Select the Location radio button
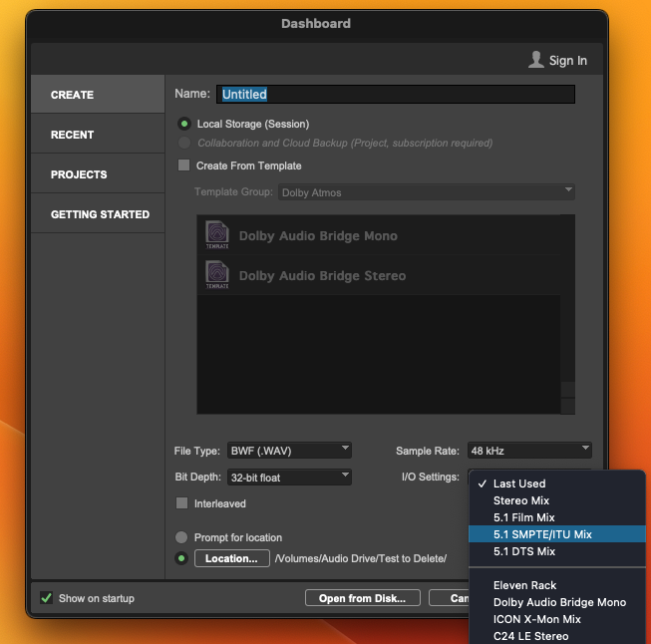The width and height of the screenshot is (651, 644). 181,558
